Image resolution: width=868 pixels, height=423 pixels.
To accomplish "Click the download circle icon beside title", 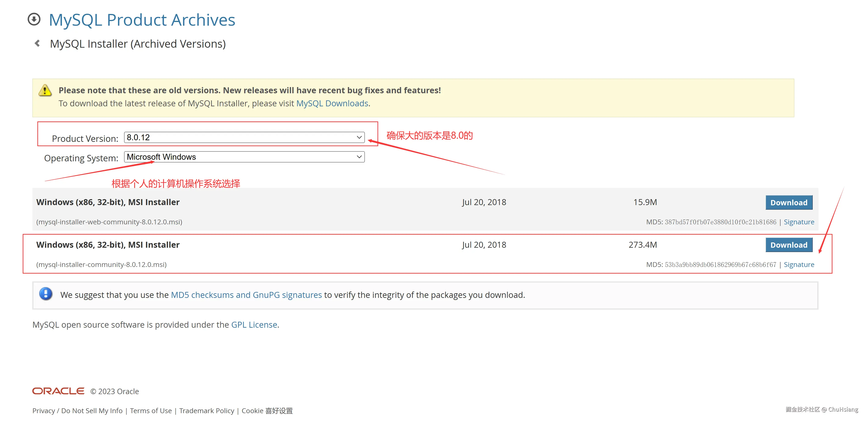I will coord(34,19).
